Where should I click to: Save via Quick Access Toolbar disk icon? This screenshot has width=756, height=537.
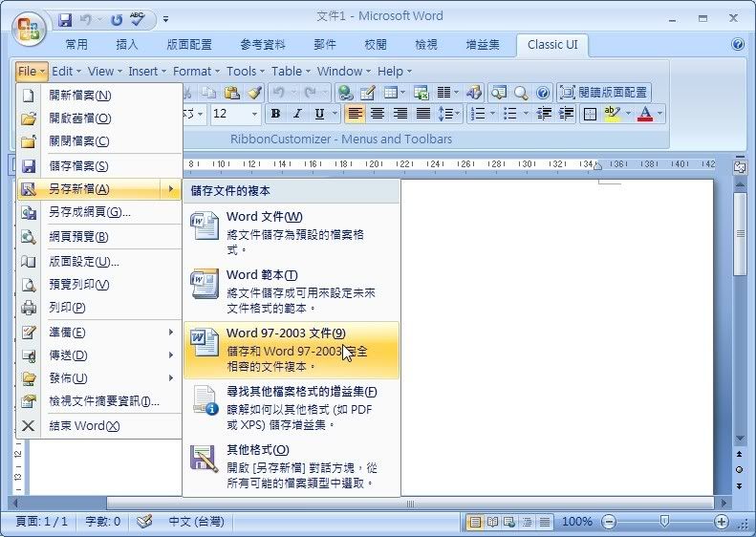point(65,20)
